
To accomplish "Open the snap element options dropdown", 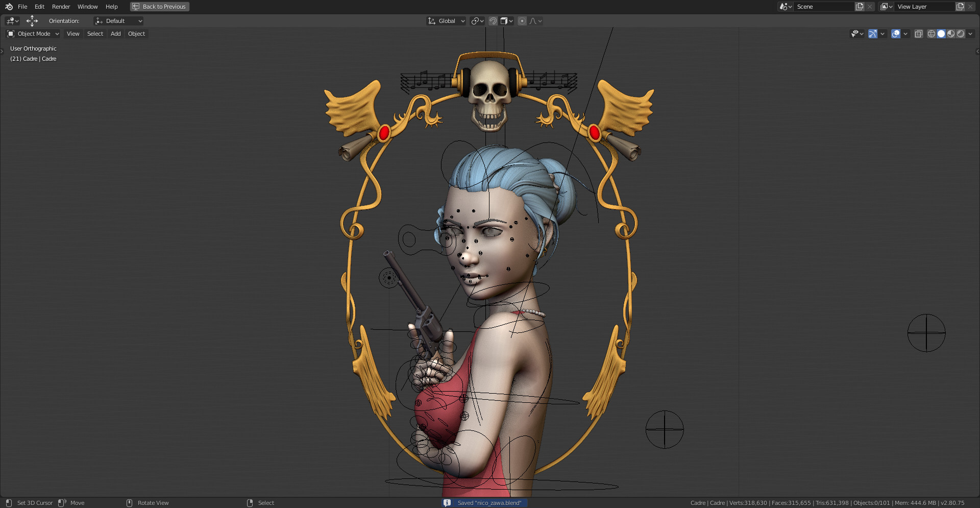I will coord(506,21).
